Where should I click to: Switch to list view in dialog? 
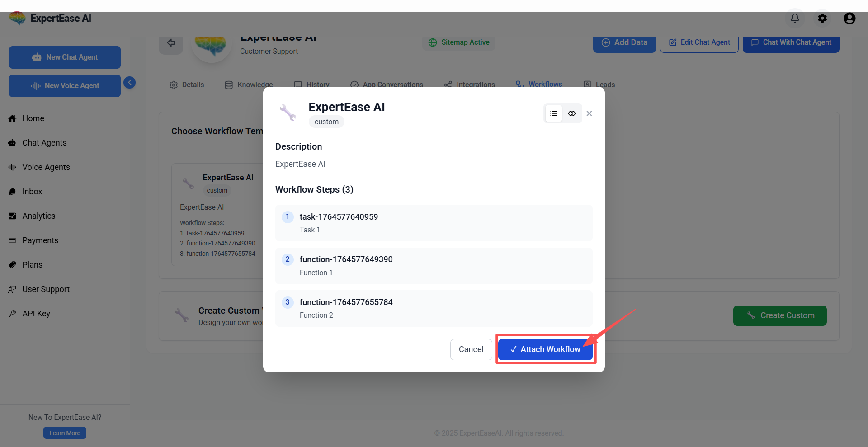click(554, 113)
